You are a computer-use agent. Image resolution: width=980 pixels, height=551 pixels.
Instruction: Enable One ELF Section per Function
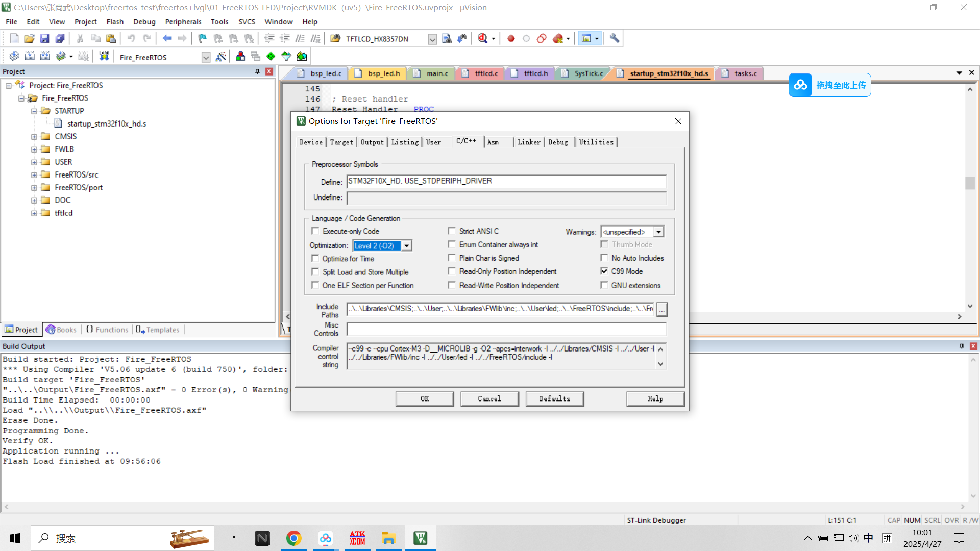click(315, 286)
